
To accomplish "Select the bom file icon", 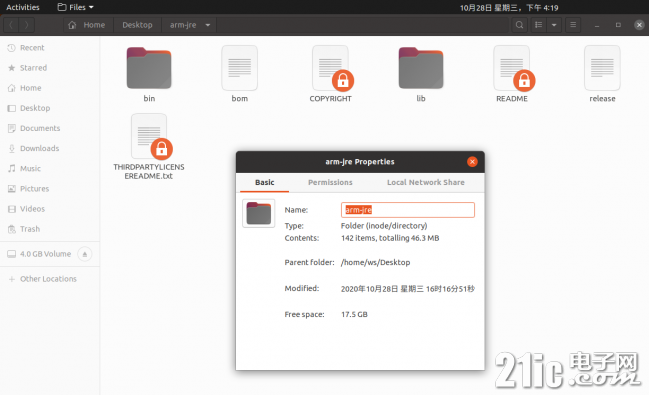I will pos(240,68).
